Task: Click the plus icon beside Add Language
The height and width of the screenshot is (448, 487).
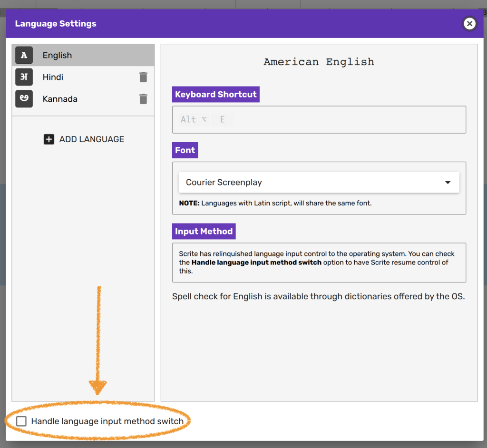Action: [49, 139]
